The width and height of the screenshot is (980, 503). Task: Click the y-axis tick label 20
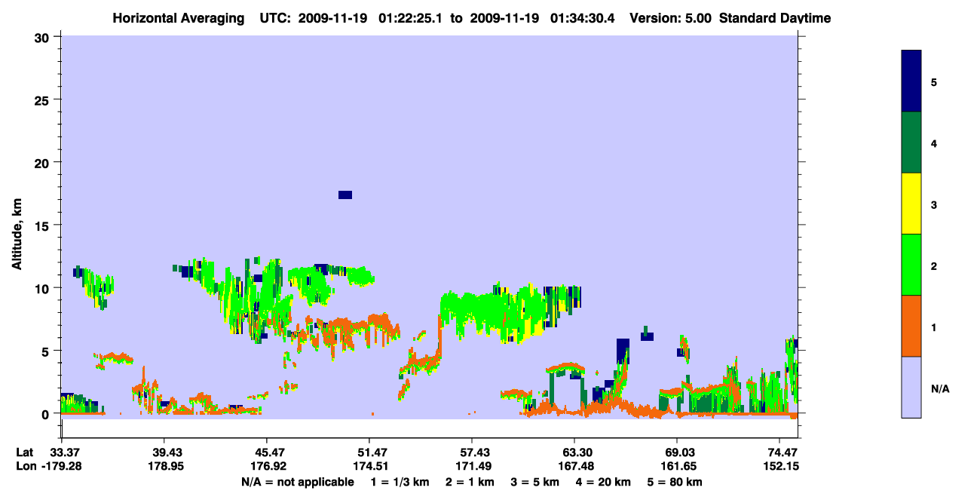[x=44, y=162]
